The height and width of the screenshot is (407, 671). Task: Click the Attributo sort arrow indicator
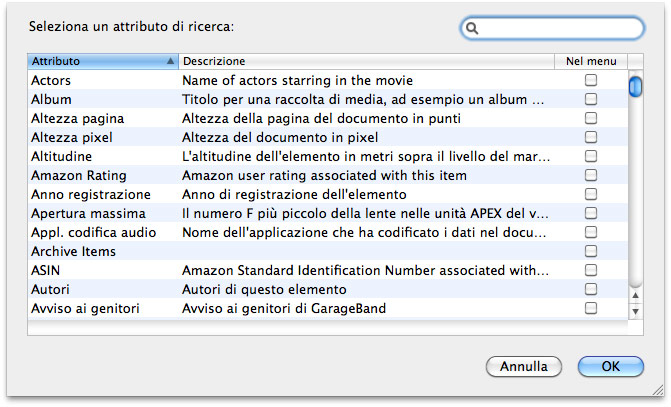point(170,61)
